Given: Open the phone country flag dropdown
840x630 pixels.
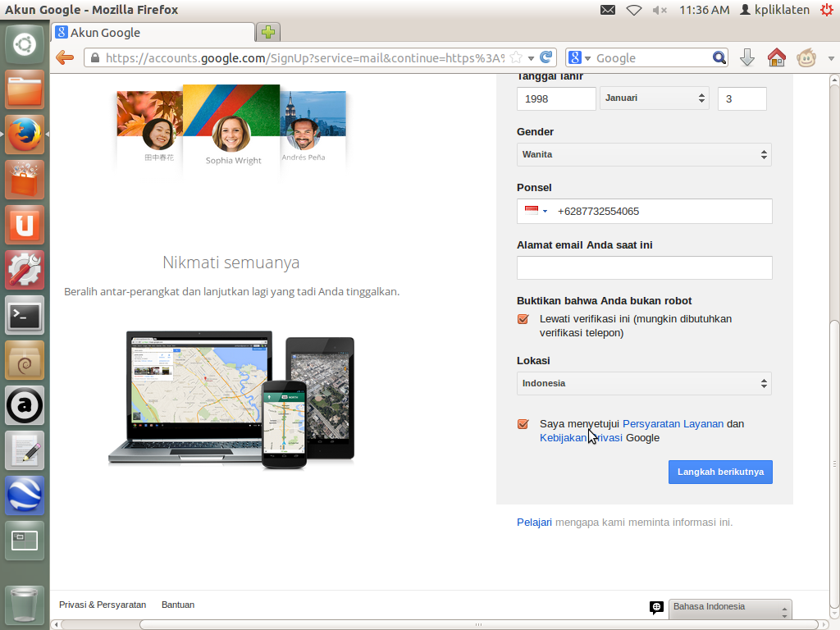Looking at the screenshot, I should point(536,211).
